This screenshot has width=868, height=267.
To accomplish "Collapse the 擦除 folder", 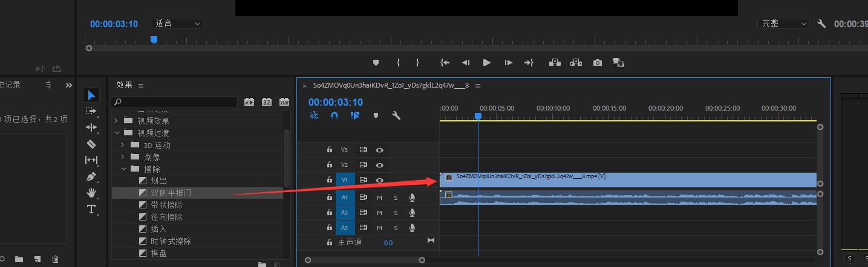I will tap(123, 169).
